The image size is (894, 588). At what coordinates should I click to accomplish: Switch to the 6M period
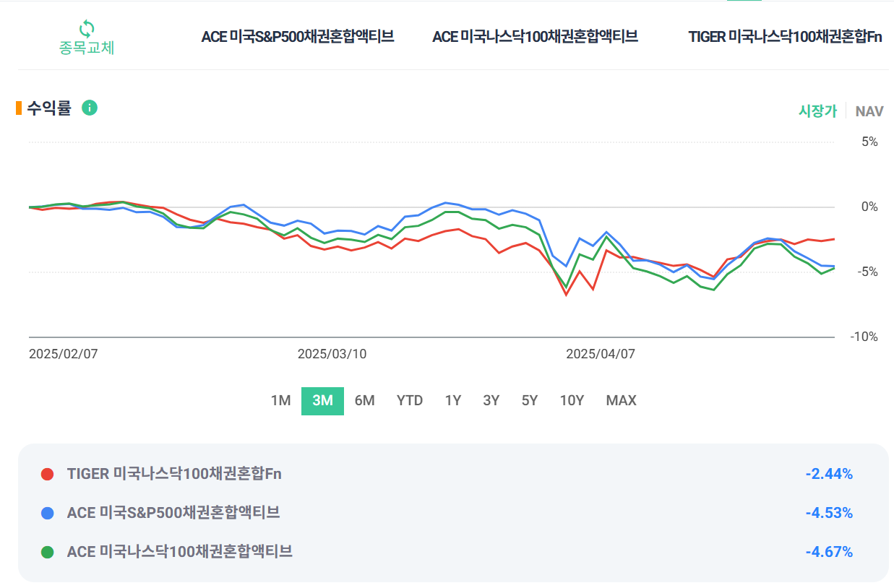tap(365, 400)
